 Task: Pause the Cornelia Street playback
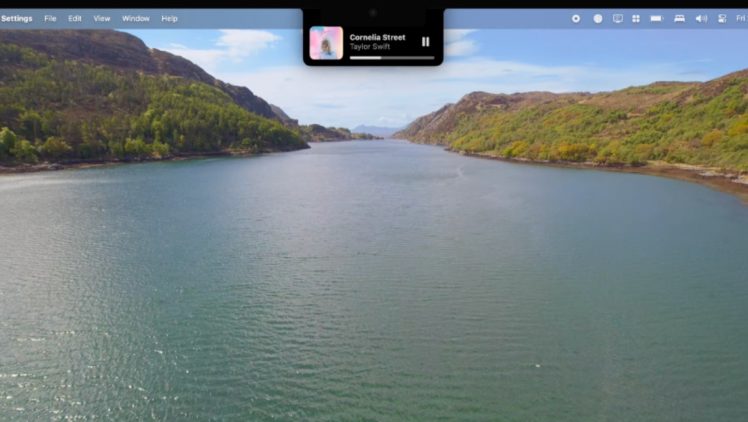(425, 42)
